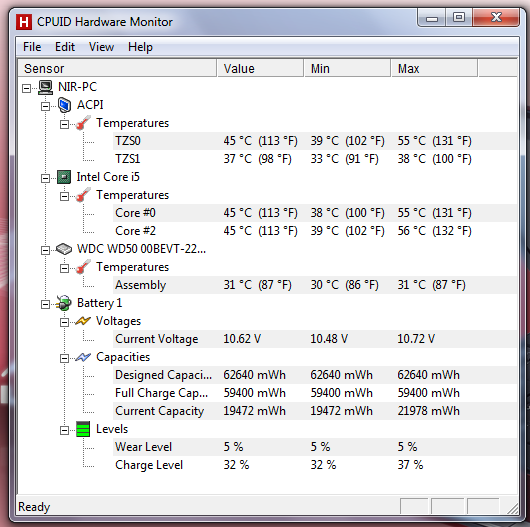Click the Intel Core i5 label

(x=108, y=177)
